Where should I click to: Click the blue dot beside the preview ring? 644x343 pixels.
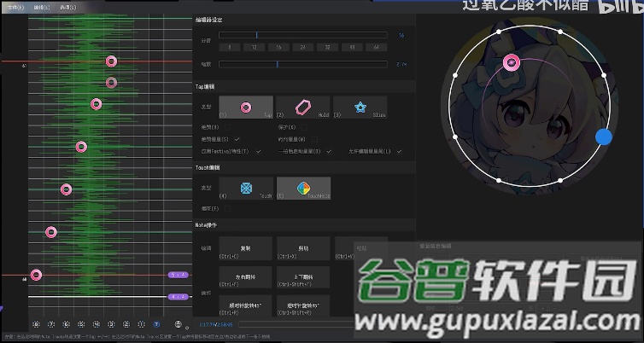pos(604,137)
